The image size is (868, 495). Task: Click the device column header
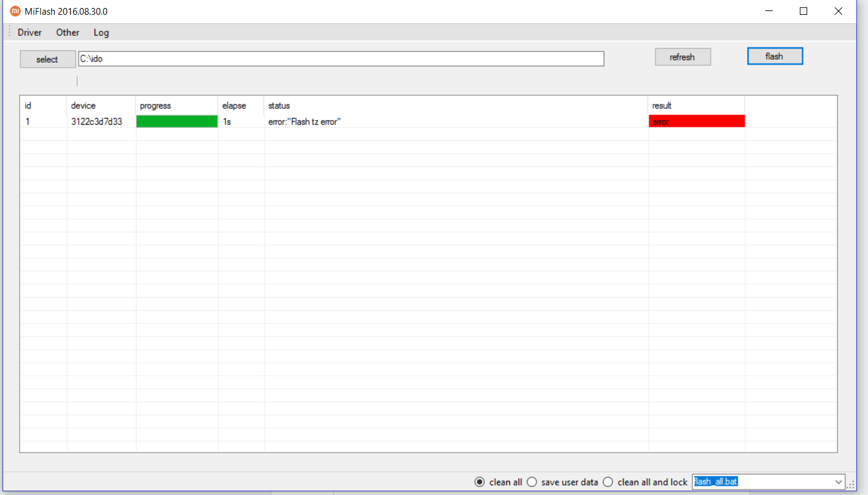click(101, 106)
